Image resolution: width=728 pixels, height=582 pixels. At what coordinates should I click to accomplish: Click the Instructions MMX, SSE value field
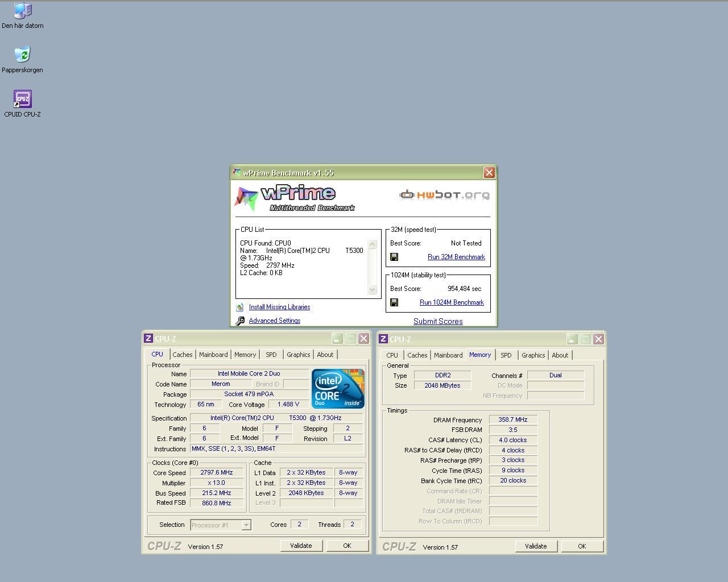[x=276, y=448]
